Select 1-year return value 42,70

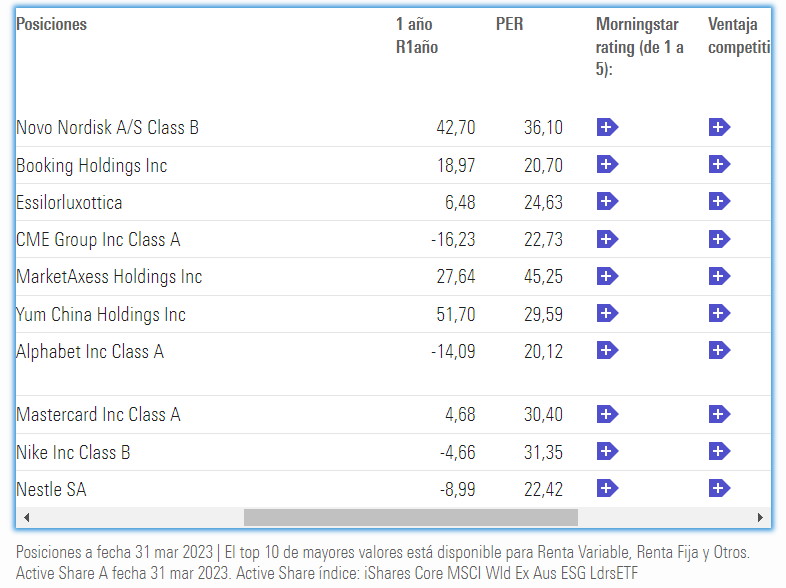456,128
